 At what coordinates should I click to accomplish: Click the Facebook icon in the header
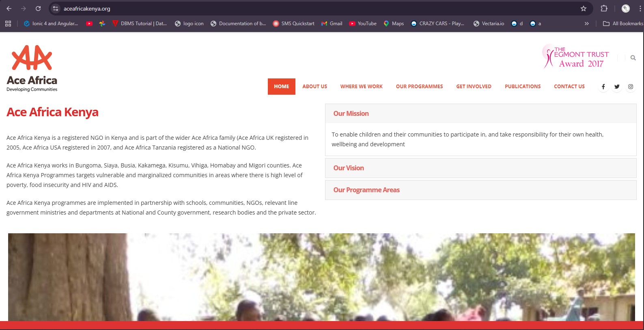coord(603,87)
